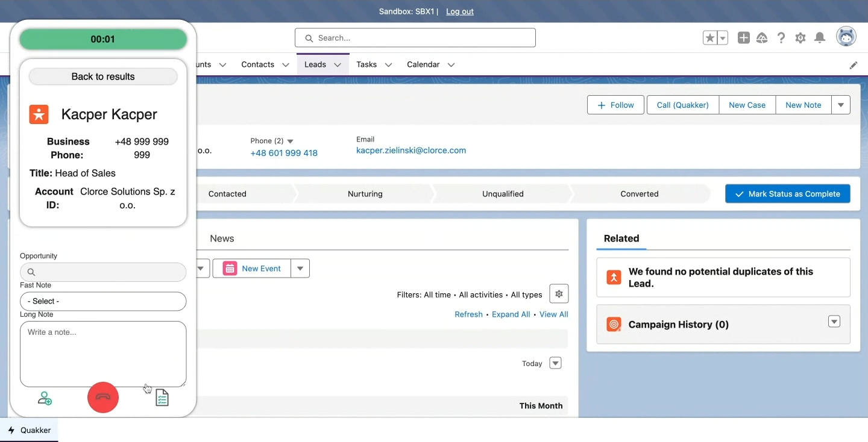Click the Campaign History target icon
The image size is (868, 442).
(x=614, y=325)
